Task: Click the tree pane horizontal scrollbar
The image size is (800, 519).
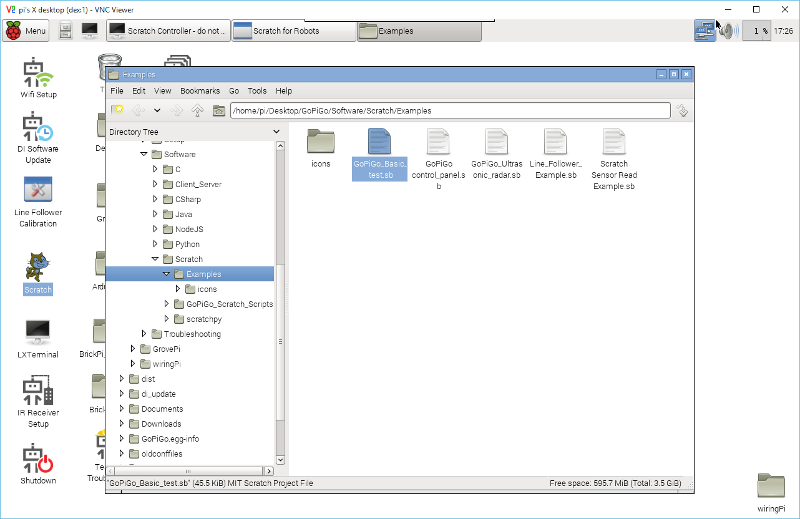Action: 190,471
